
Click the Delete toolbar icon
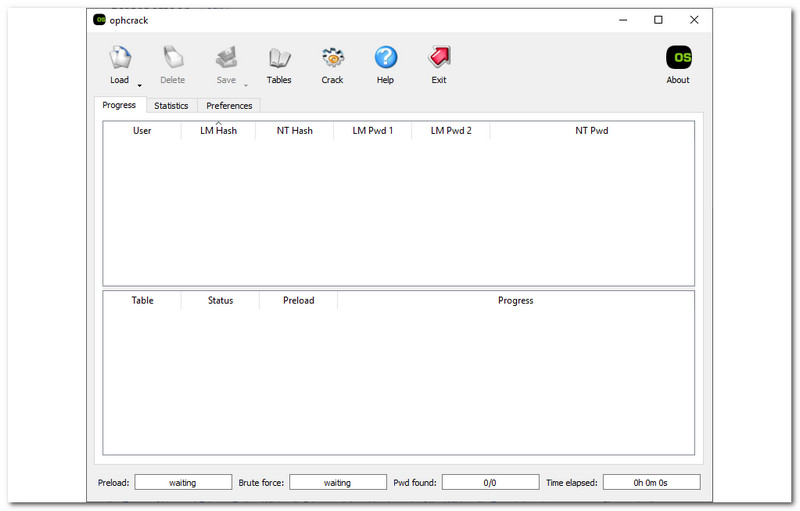(x=173, y=58)
